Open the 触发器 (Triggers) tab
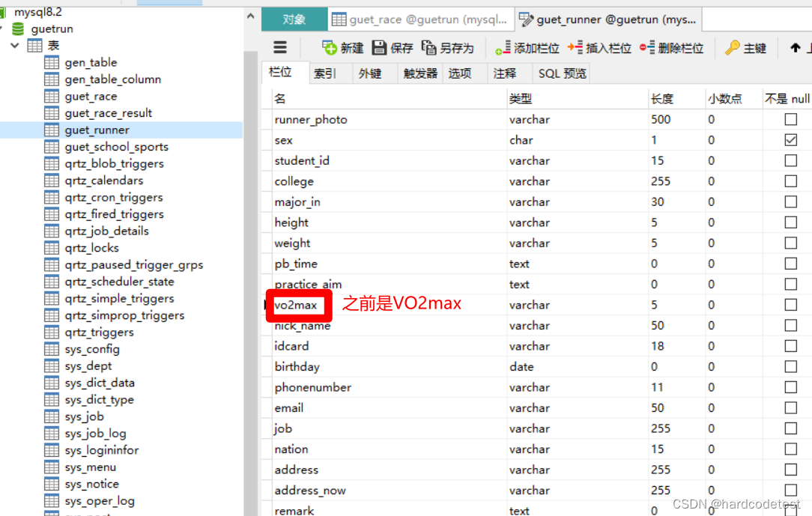 click(420, 73)
